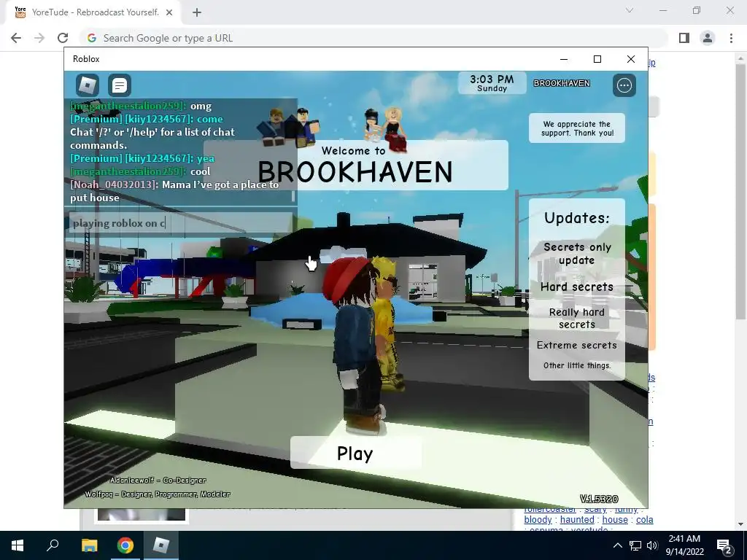Click the Chrome address bar

point(374,38)
